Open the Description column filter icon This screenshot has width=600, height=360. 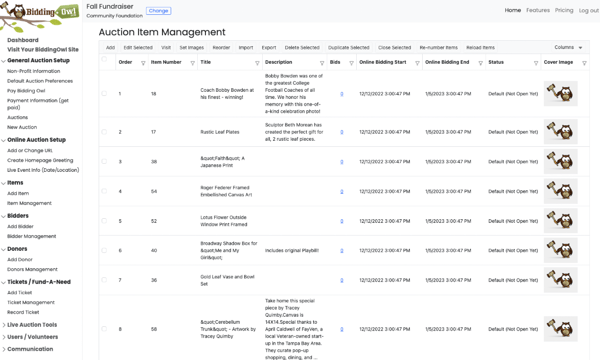coord(322,63)
